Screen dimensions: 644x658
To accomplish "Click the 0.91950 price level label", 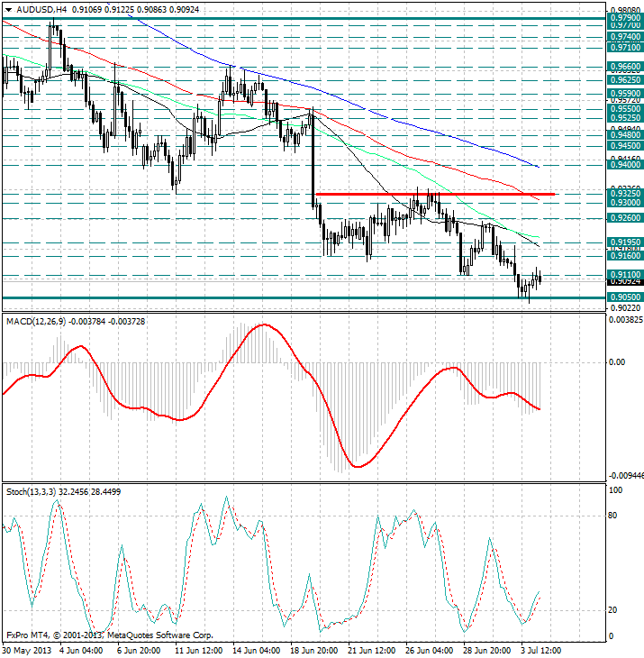I will pos(625,242).
